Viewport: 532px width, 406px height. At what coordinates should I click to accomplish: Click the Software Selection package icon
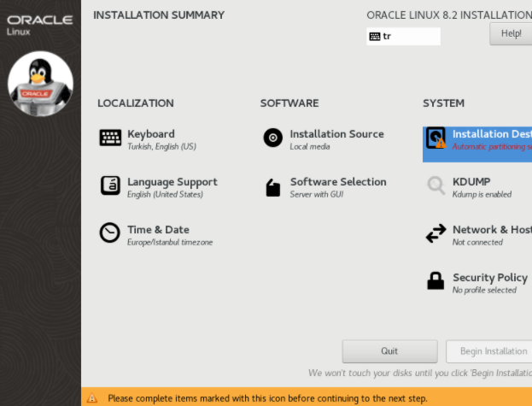(x=272, y=187)
